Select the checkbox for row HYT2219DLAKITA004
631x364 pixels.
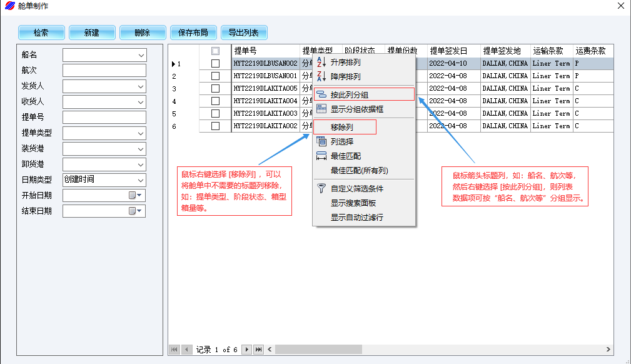point(216,101)
